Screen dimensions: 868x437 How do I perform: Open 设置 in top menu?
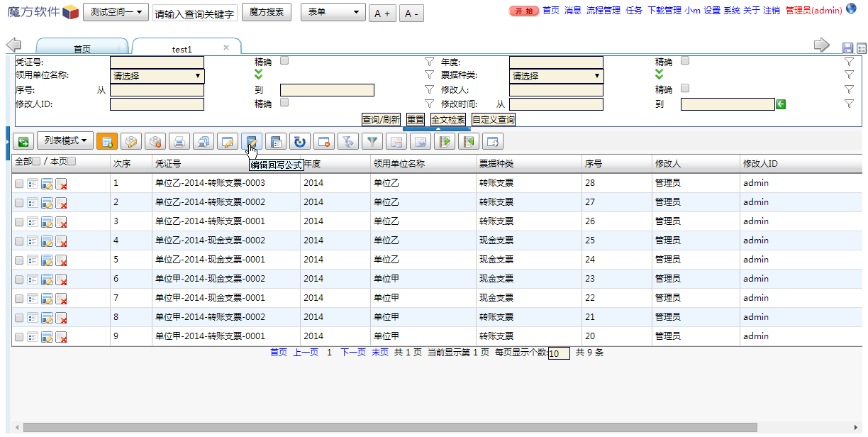point(712,11)
